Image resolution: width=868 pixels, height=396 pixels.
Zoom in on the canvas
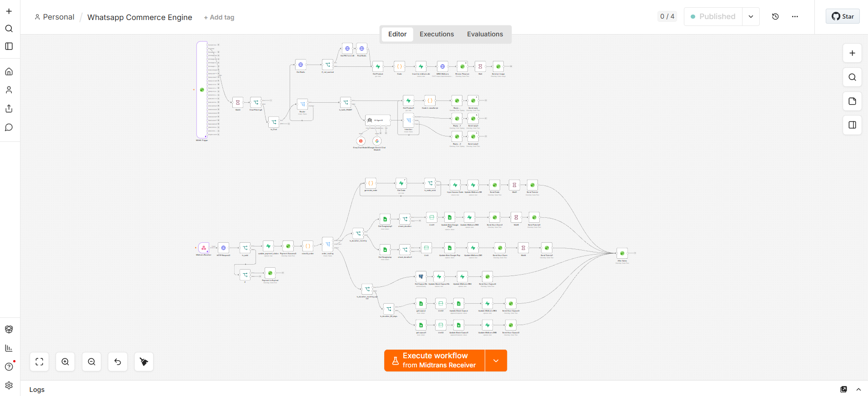pyautogui.click(x=65, y=362)
